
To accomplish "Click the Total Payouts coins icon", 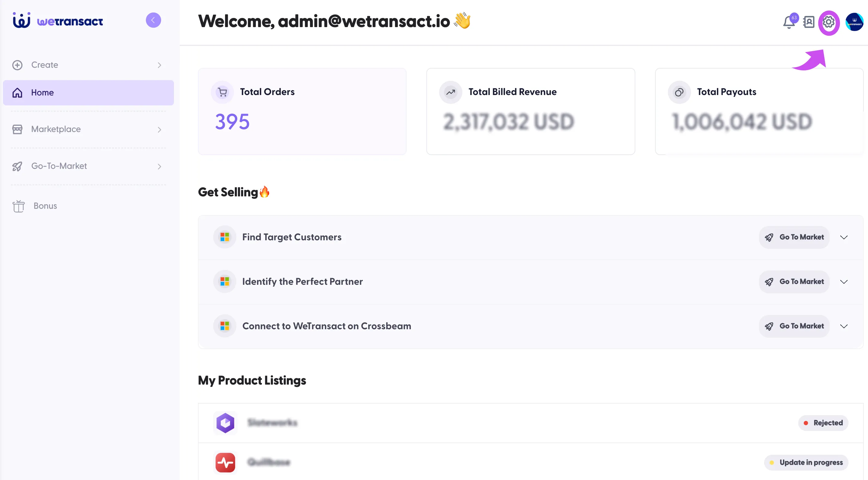I will (x=679, y=92).
